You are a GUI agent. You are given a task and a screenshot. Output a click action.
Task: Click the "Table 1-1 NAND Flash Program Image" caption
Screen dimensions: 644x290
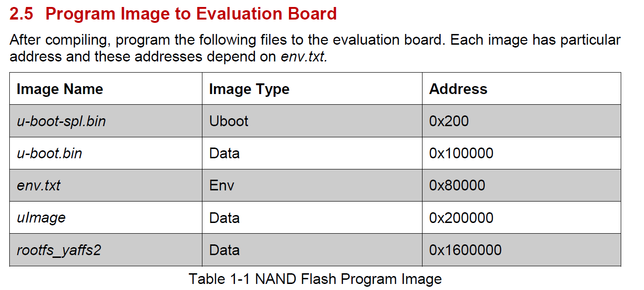pos(315,279)
